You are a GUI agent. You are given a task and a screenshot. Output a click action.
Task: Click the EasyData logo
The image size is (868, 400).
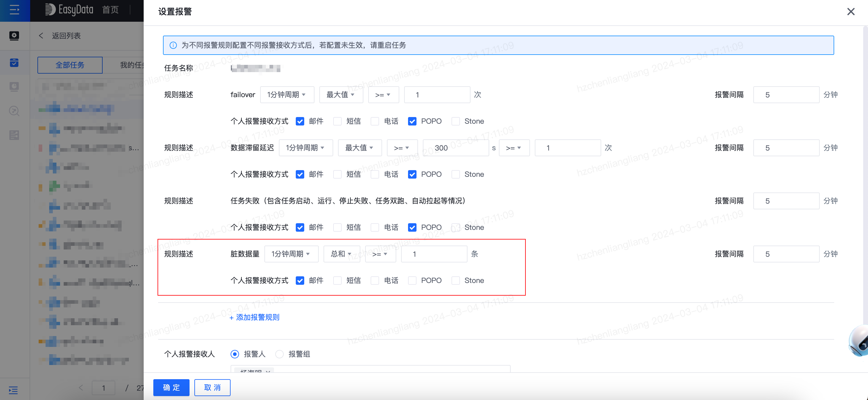click(69, 10)
